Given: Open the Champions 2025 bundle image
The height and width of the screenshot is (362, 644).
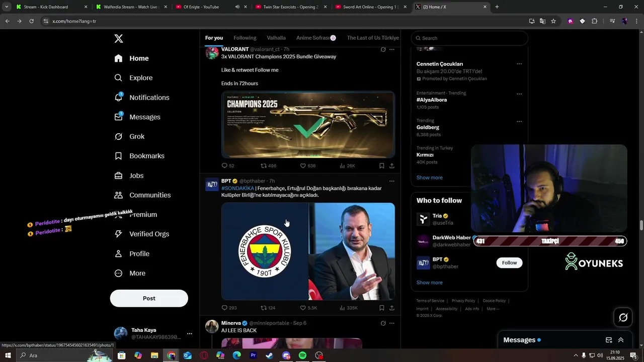Looking at the screenshot, I should click(x=308, y=125).
